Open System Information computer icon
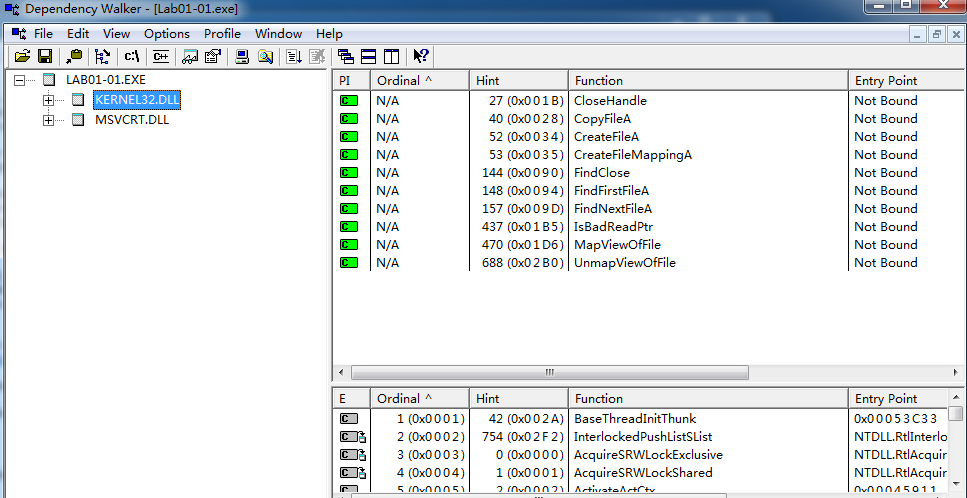 242,57
